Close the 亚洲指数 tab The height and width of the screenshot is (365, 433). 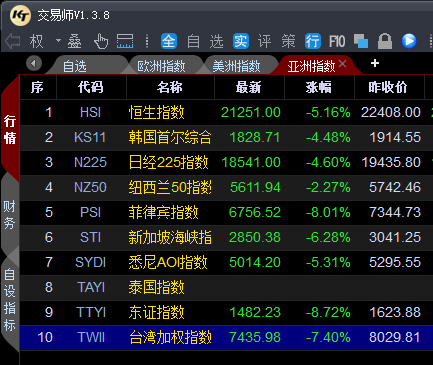[x=343, y=64]
